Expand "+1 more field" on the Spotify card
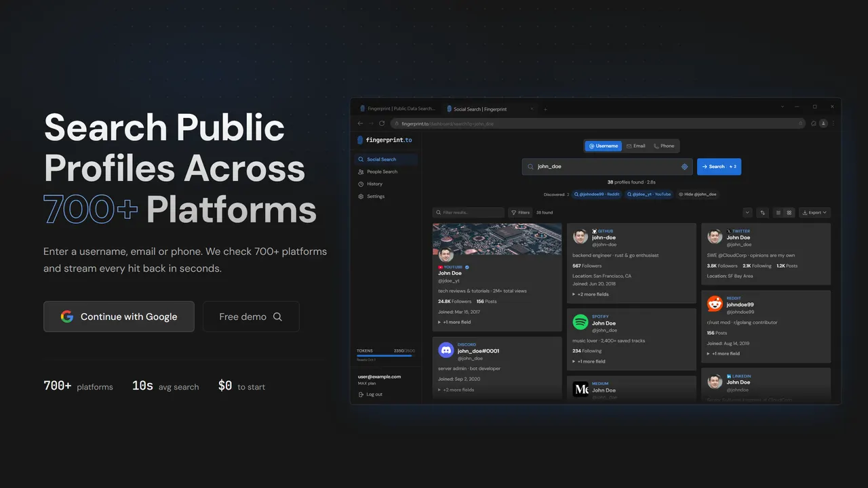Viewport: 868px width, 488px height. point(589,362)
